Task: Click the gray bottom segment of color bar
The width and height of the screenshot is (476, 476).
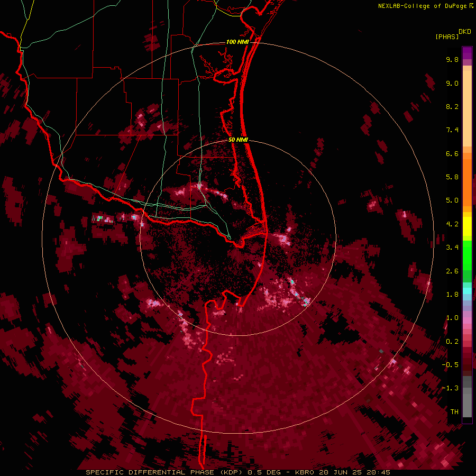Action: point(467,404)
